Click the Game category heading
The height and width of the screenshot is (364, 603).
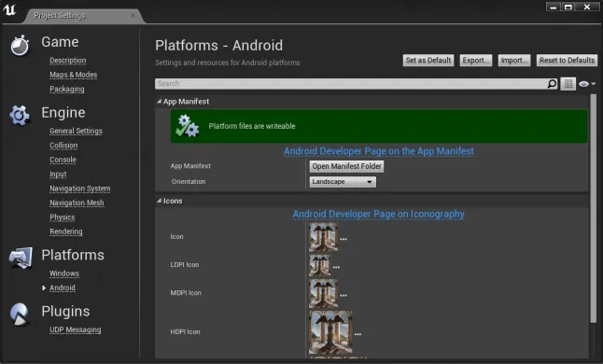(x=60, y=42)
